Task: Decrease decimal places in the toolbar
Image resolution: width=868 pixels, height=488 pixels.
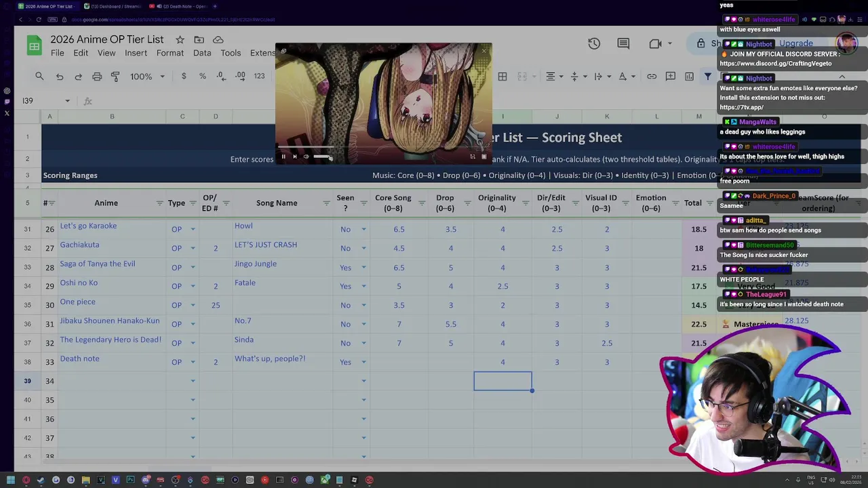Action: 221,76
